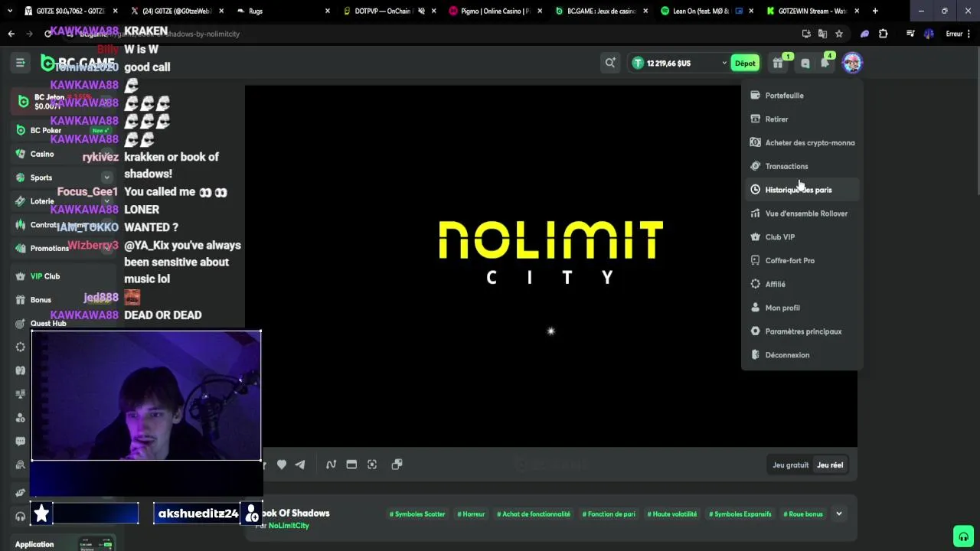The image size is (980, 551).
Task: Open the game search icon
Action: pyautogui.click(x=610, y=63)
